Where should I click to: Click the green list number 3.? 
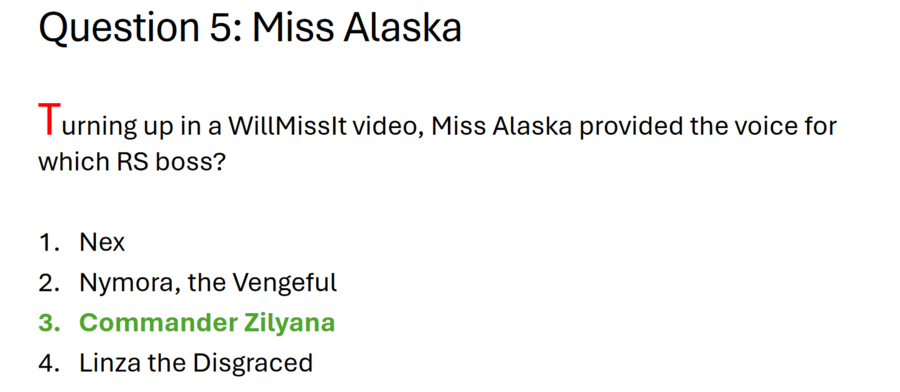(49, 323)
